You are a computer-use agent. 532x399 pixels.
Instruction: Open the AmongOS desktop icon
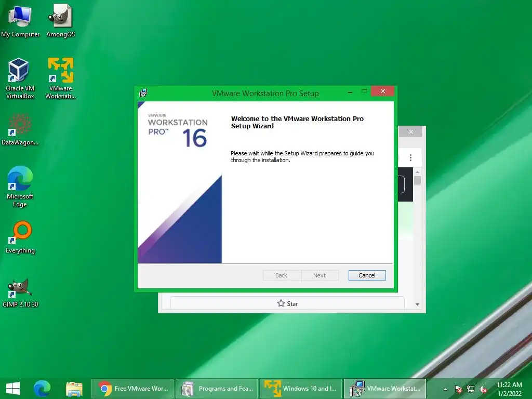60,21
